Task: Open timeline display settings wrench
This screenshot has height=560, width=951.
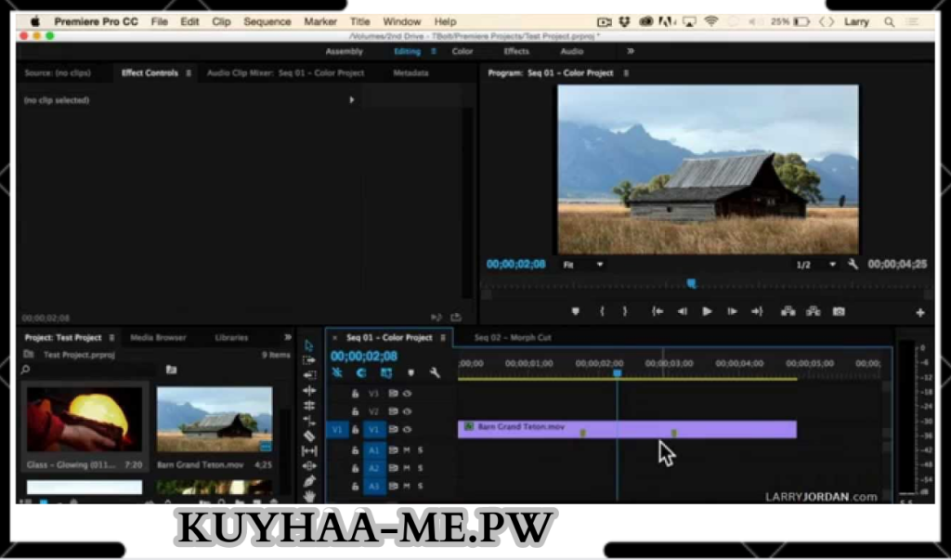Action: tap(435, 372)
